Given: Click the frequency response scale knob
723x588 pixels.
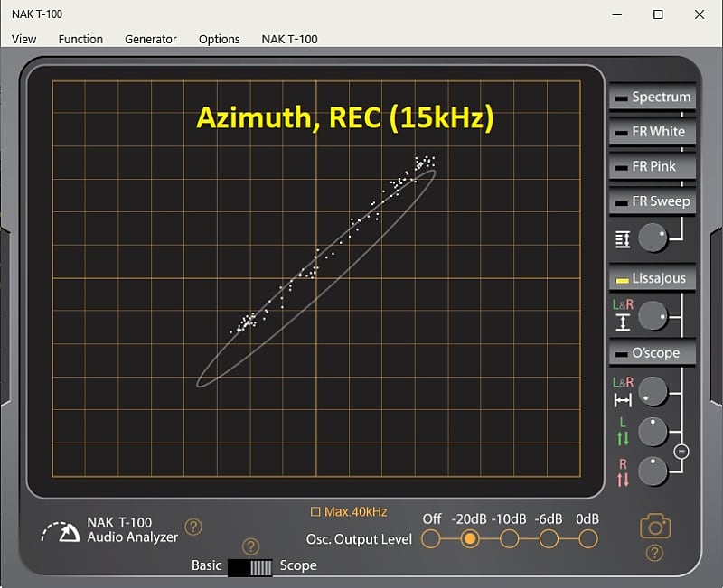Looking at the screenshot, I should point(653,238).
